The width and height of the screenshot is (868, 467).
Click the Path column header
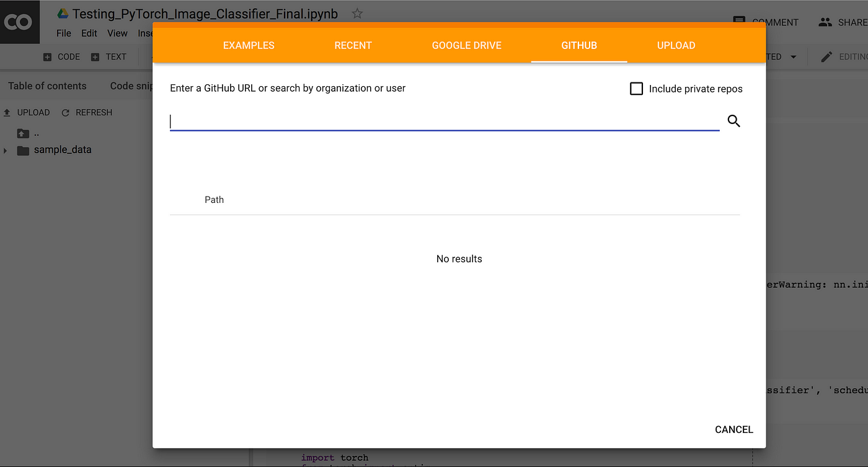click(x=214, y=200)
